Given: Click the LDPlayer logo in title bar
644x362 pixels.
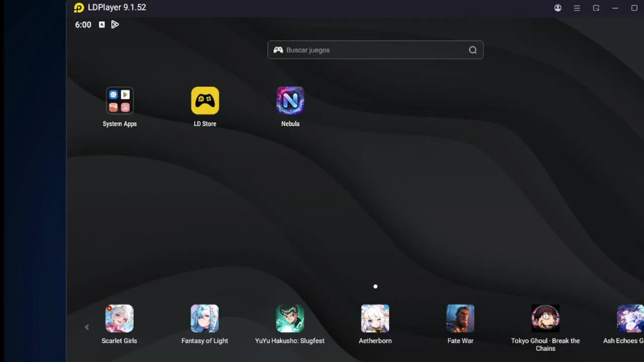Looking at the screenshot, I should (79, 8).
